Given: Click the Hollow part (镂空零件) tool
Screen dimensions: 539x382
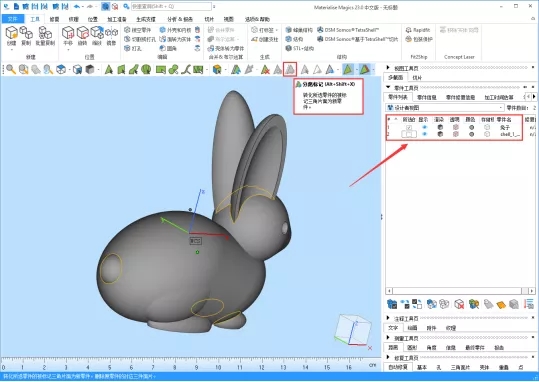Looking at the screenshot, I should [137, 30].
